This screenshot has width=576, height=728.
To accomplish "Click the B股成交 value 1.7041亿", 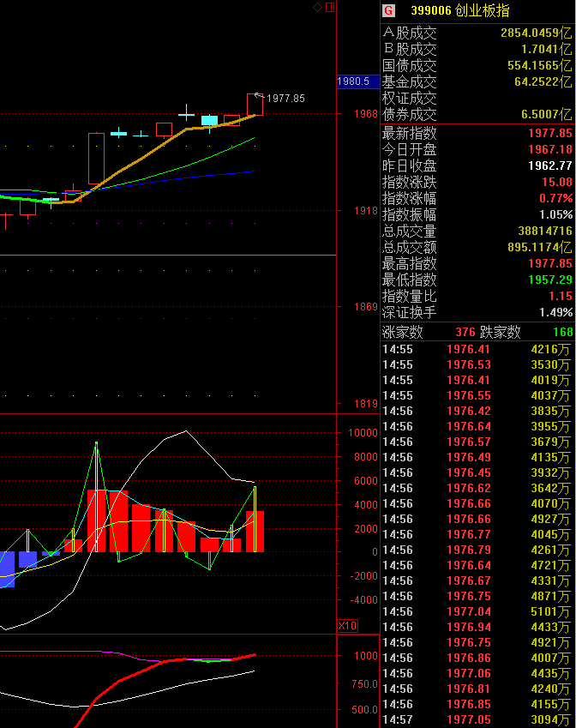I will pos(546,49).
